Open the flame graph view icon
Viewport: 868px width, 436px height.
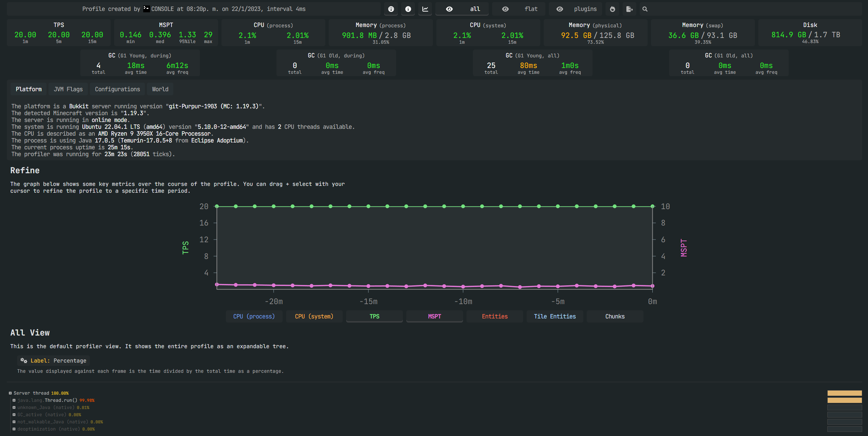[612, 9]
